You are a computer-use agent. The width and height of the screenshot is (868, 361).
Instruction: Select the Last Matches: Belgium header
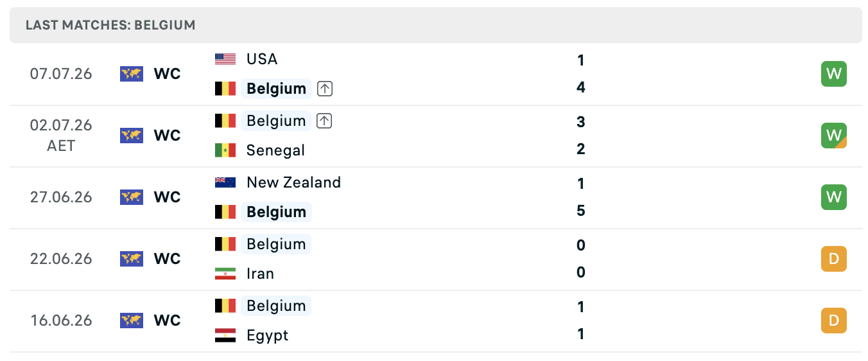(110, 26)
